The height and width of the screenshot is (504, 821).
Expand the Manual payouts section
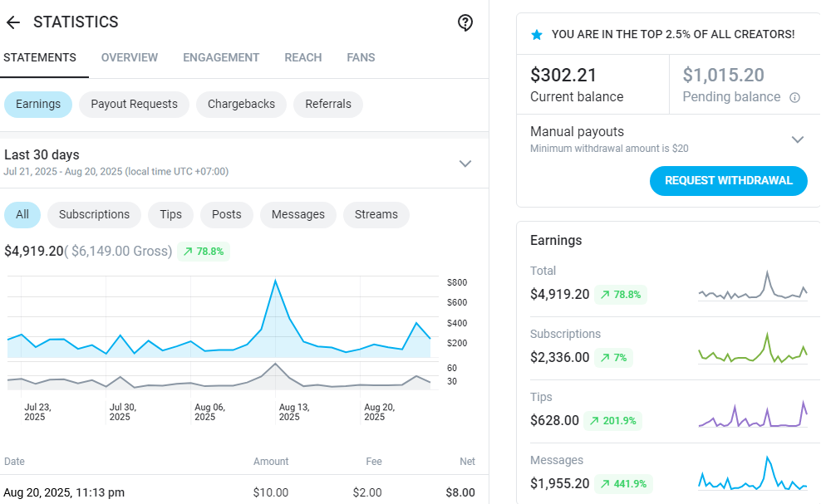(x=797, y=139)
